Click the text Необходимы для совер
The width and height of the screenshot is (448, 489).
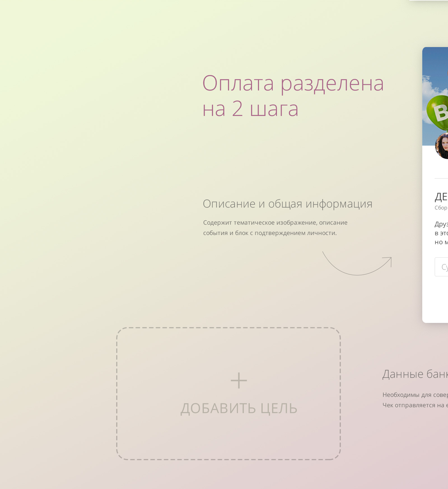tap(415, 395)
